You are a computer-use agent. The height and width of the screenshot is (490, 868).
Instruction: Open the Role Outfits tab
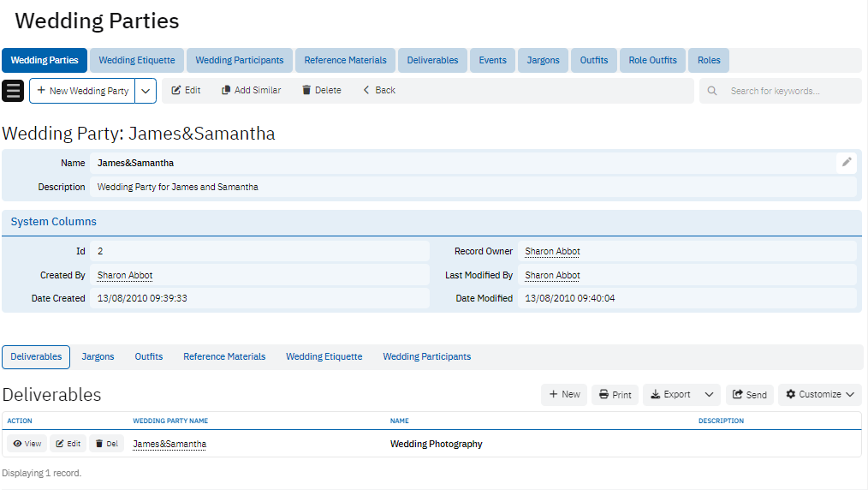(652, 60)
